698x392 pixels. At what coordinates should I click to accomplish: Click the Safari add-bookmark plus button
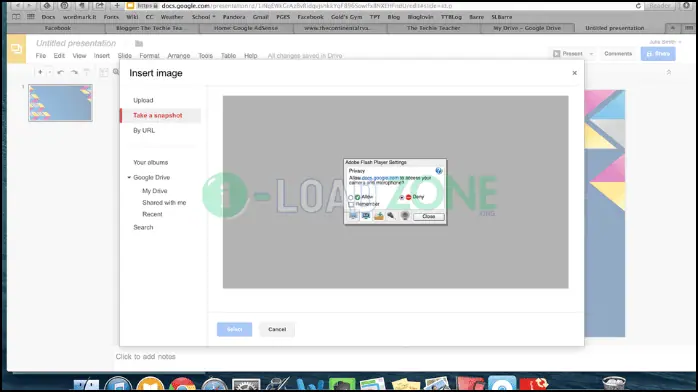click(117, 5)
